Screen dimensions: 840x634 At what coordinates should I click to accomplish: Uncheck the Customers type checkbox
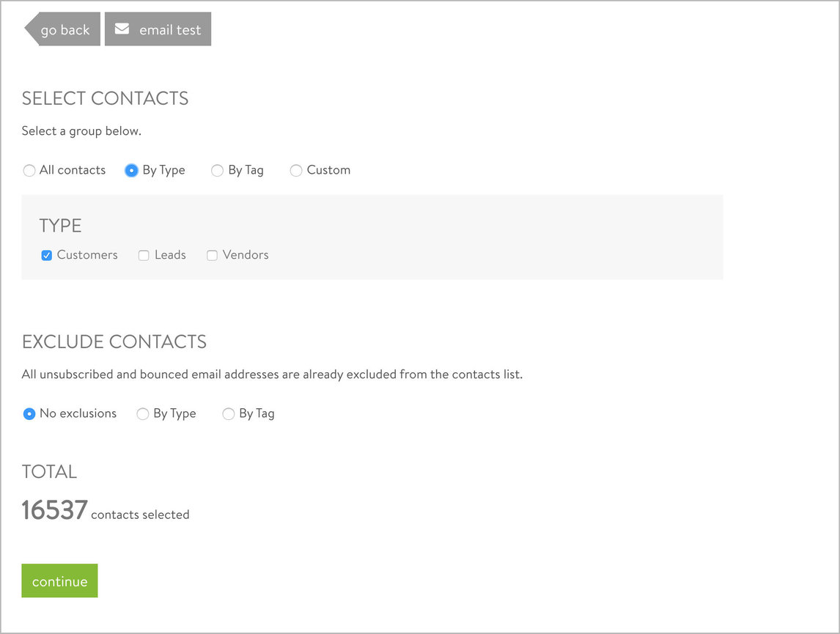(x=46, y=254)
